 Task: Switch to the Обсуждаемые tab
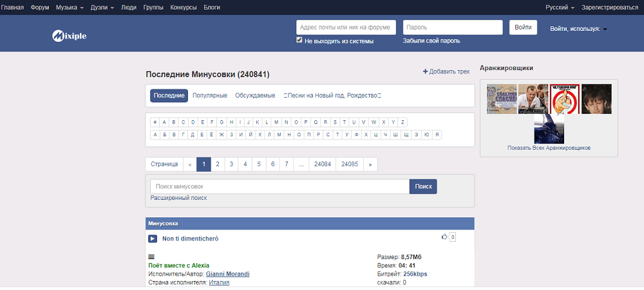(x=255, y=96)
